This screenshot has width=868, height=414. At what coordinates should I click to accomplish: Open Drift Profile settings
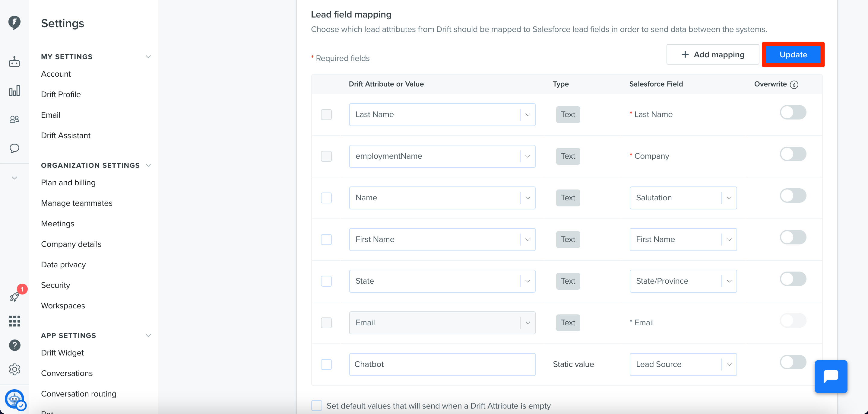tap(61, 94)
